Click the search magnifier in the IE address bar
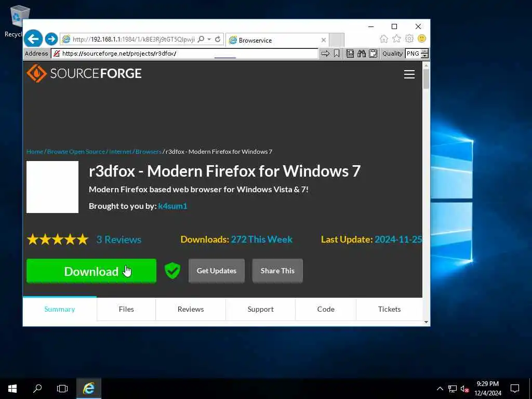Viewport: 532px width, 399px height. pyautogui.click(x=201, y=39)
